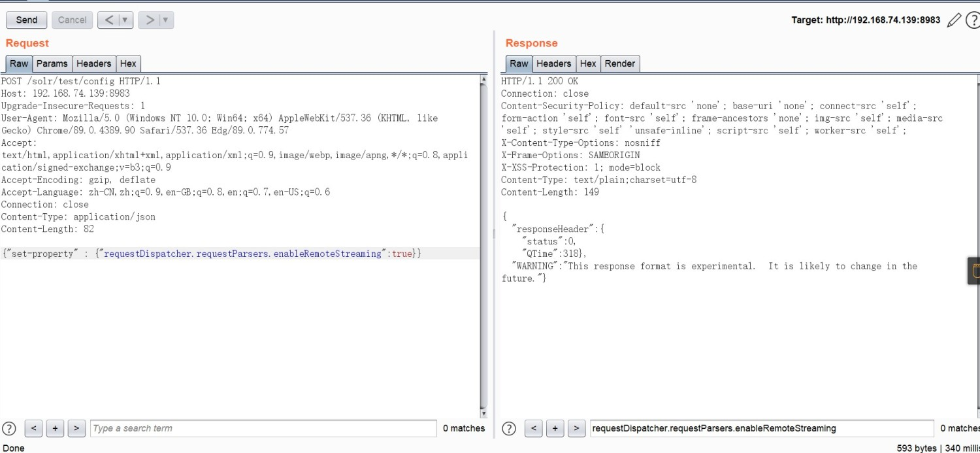Click the "WARNING" message line in the response
980x453 pixels.
coord(715,266)
